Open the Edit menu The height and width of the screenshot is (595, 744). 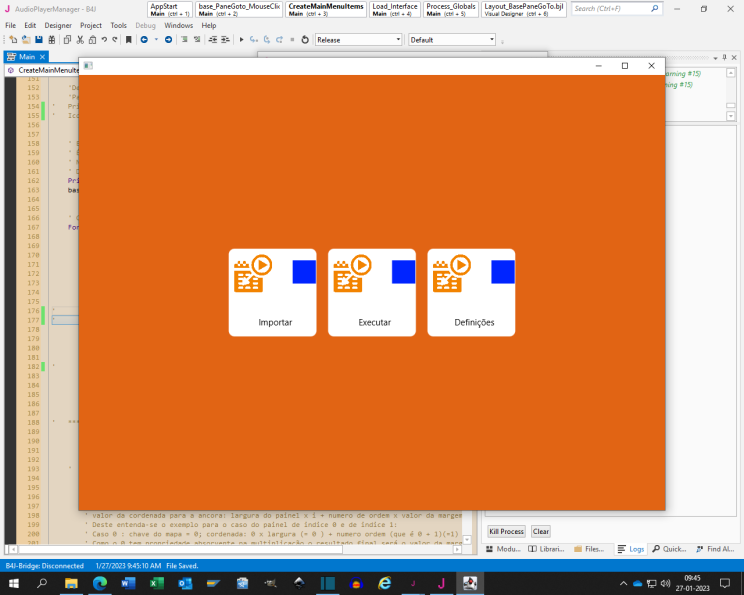click(30, 26)
